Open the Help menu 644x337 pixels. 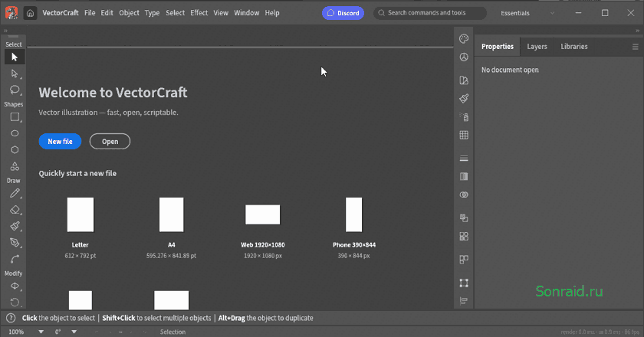(x=272, y=13)
